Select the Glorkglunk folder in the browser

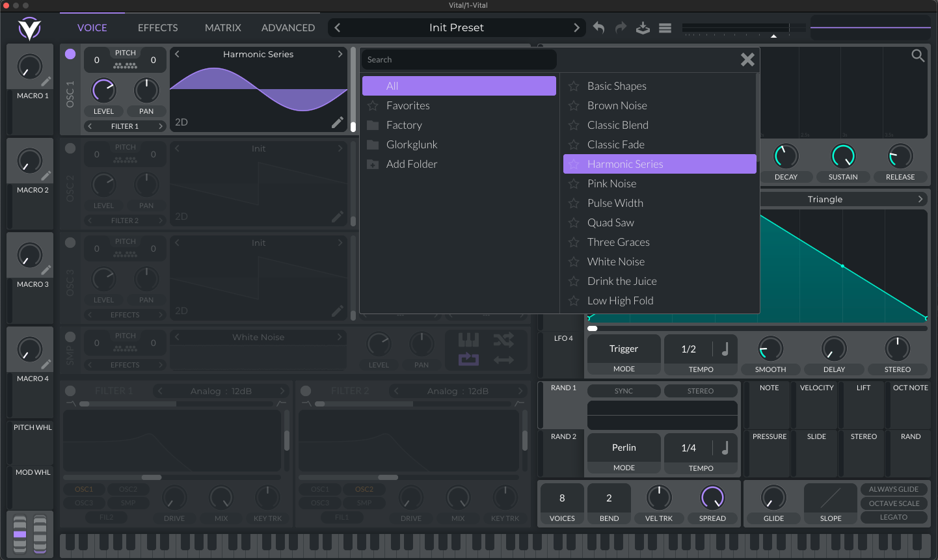(x=459, y=144)
